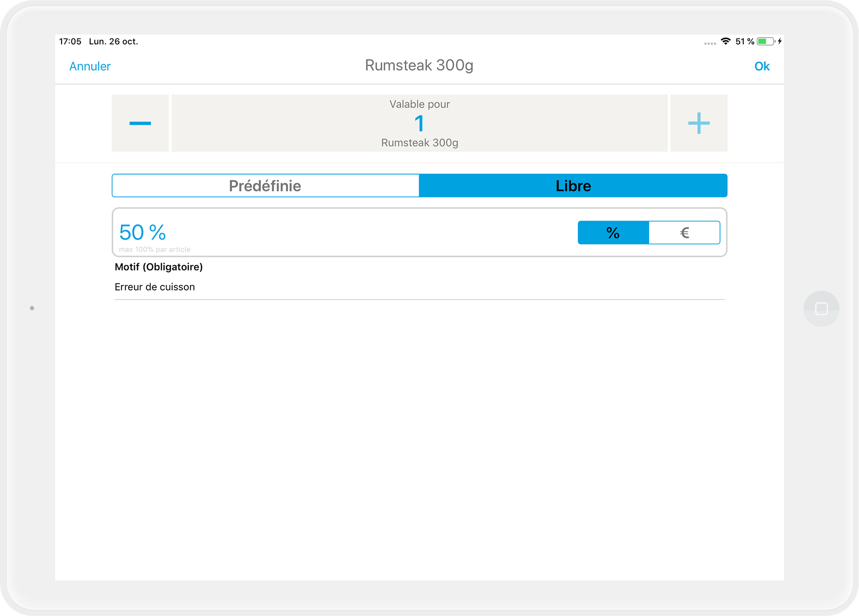Screen dimensions: 859x616
Task: Tap the iPad home button
Action: 822,309
